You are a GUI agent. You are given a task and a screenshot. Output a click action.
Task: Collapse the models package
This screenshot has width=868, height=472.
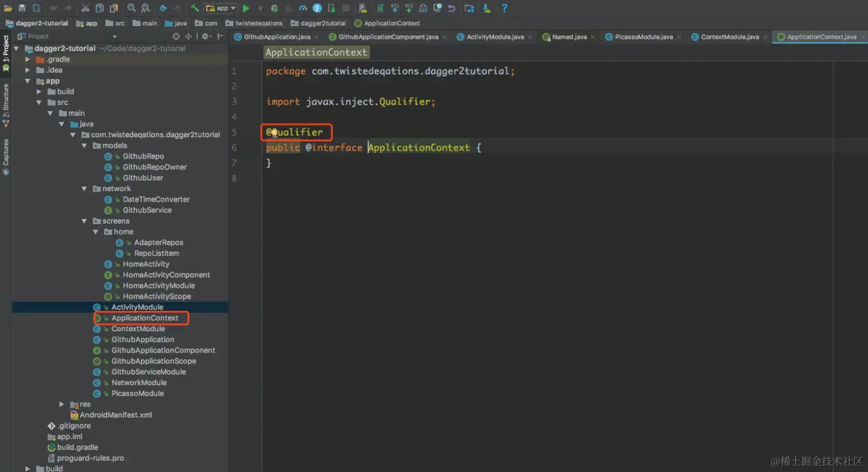click(x=84, y=146)
